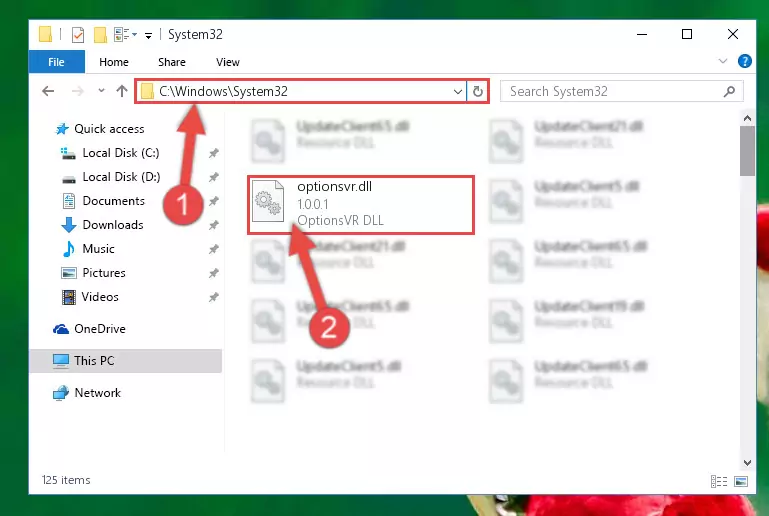The image size is (769, 516).
Task: Expand the ribbon with the chevron
Action: (722, 61)
